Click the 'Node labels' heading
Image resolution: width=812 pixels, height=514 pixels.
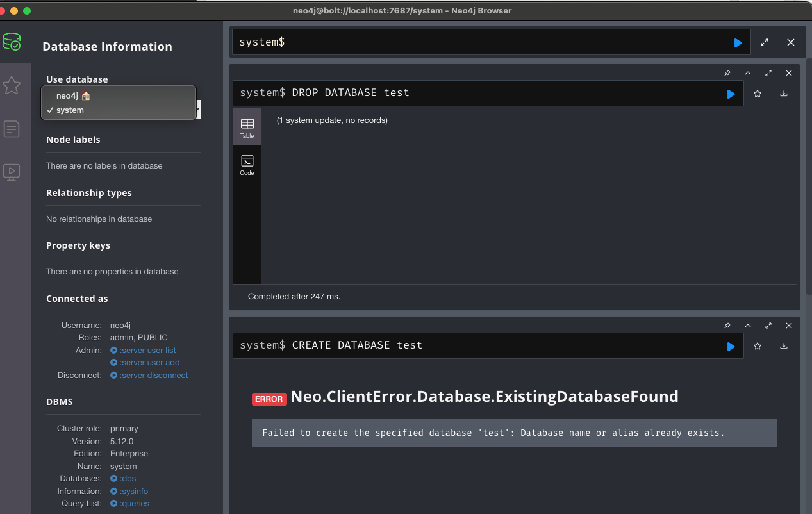click(x=73, y=140)
